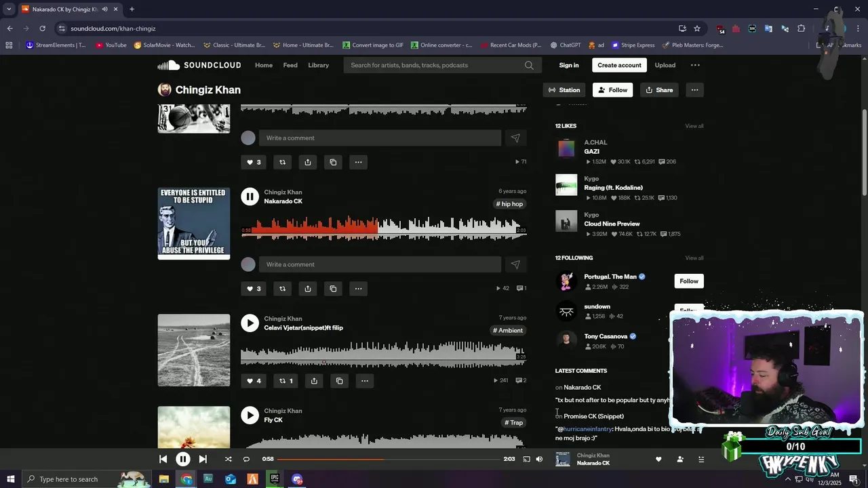The height and width of the screenshot is (488, 868).
Task: Open the ChatGPT bookmark
Action: point(566,45)
